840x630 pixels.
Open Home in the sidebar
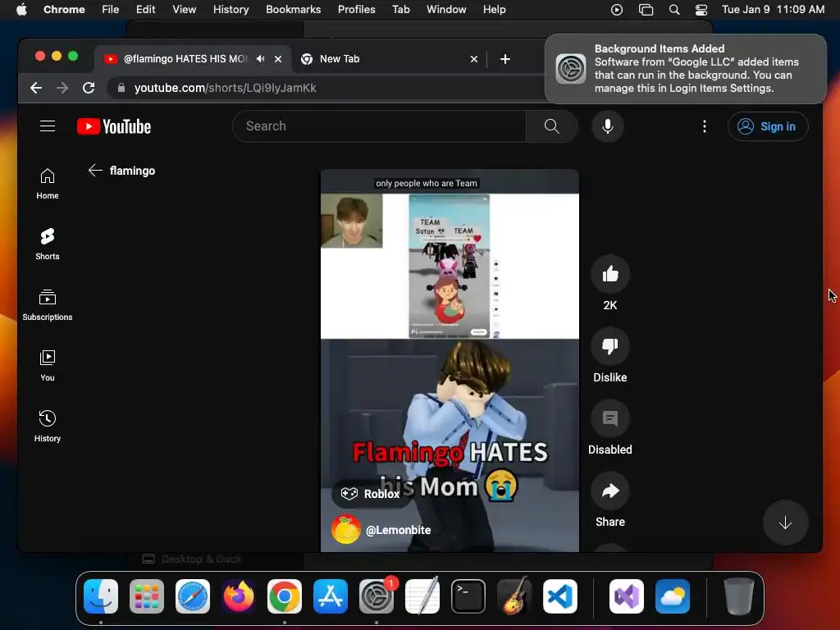click(47, 184)
